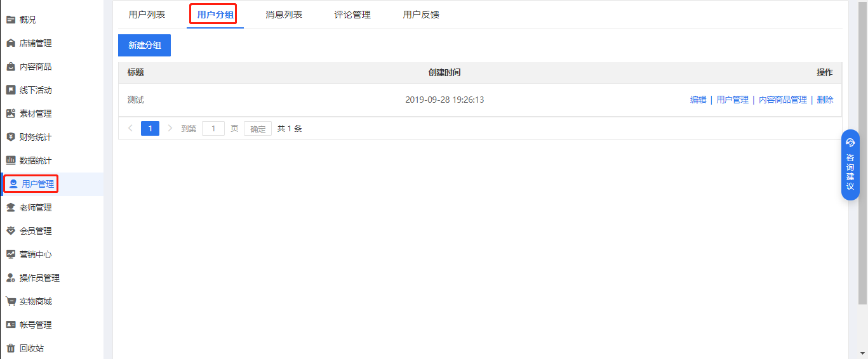868x359 pixels.
Task: Switch to the 用户列表 tab
Action: [x=147, y=15]
